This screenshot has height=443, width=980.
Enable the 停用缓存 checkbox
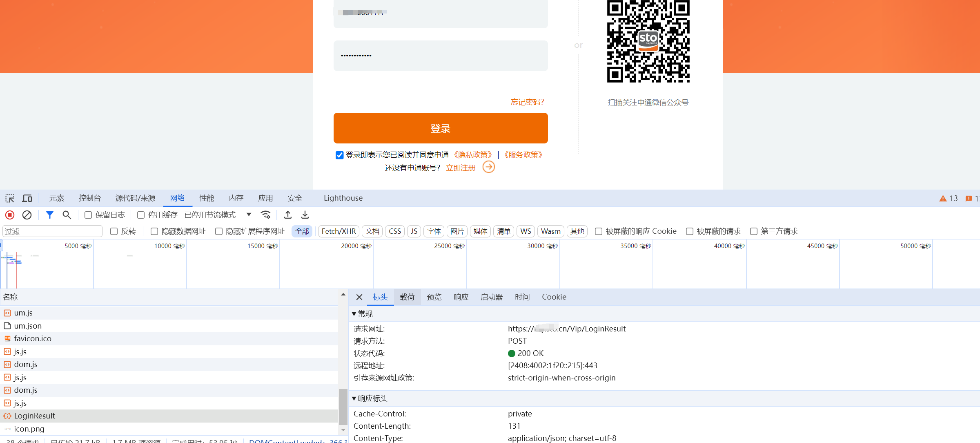pos(141,215)
